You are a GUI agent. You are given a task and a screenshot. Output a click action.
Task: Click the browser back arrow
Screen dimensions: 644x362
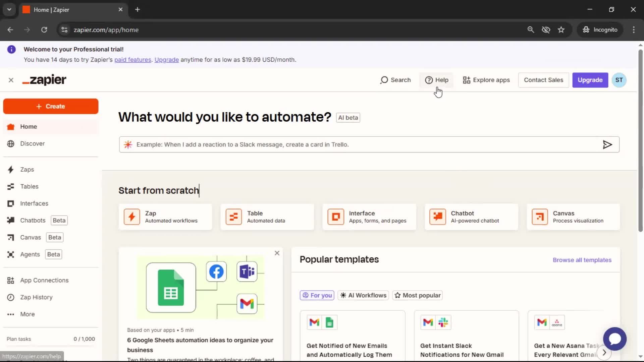[x=10, y=30]
